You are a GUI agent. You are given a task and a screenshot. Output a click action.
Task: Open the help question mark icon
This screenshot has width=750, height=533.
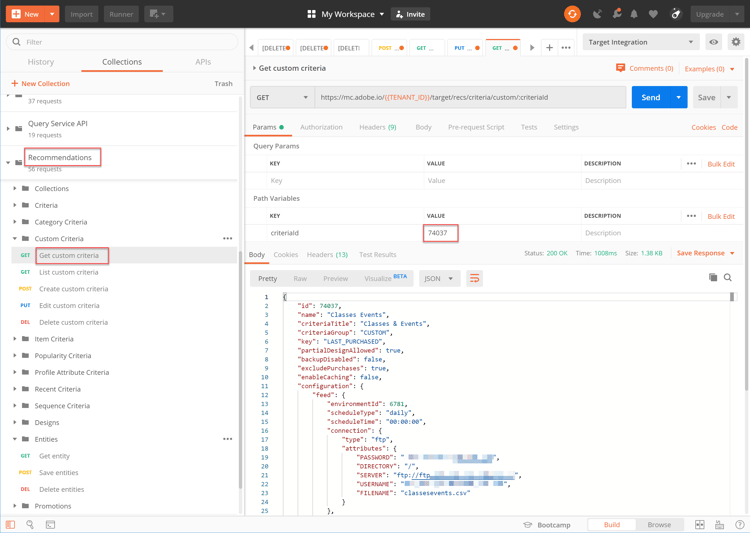[739, 525]
